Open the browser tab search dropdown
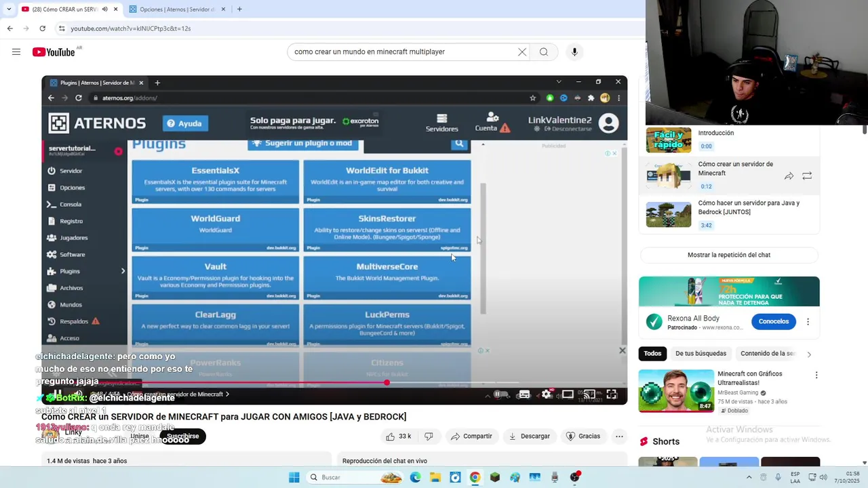The image size is (868, 488). click(8, 9)
